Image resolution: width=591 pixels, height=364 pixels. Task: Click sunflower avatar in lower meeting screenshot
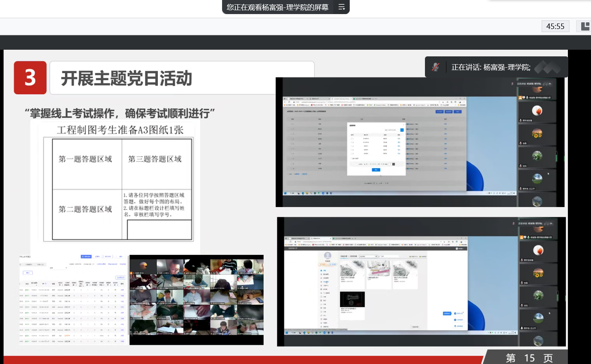pyautogui.click(x=538, y=272)
